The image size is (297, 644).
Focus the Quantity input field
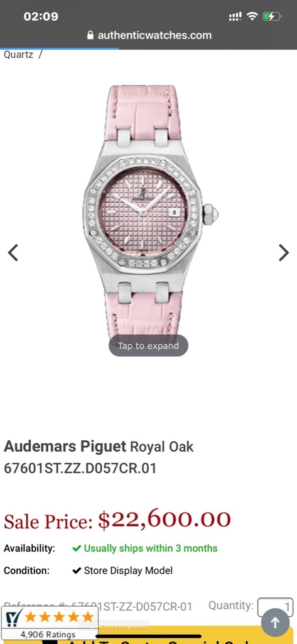[275, 607]
